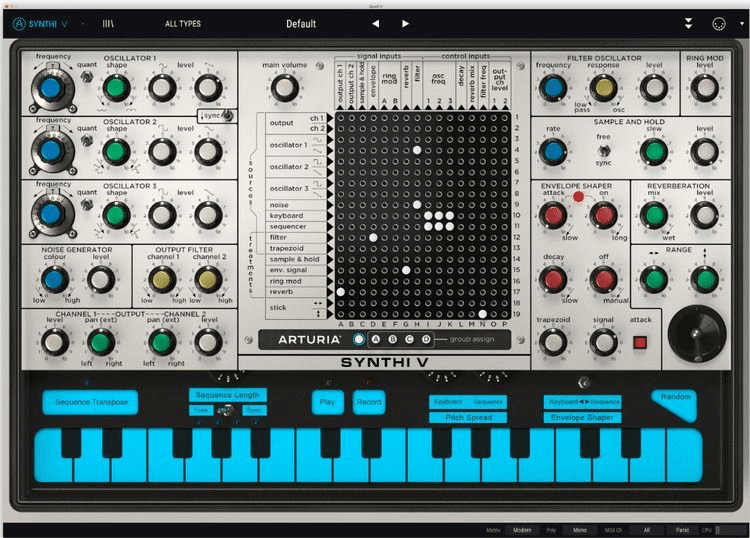Click Envelope Shaper attack red knob
Viewport: 750px width, 538px height.
coord(553,215)
